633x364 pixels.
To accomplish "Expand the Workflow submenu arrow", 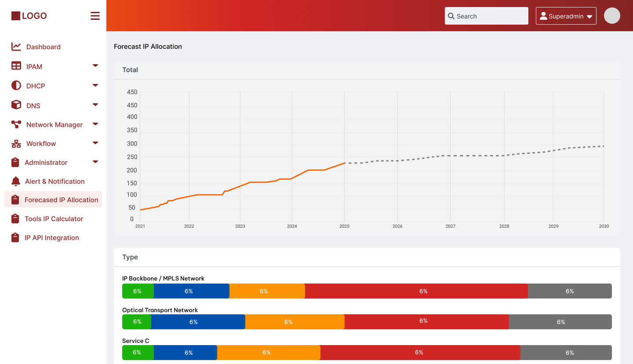I will [x=95, y=143].
